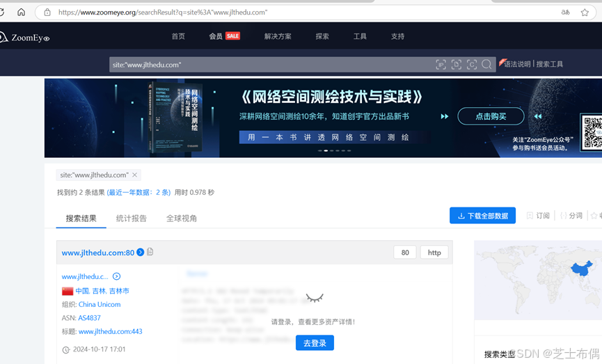Click the SALE badge next to 会员
602x364 pixels.
(232, 35)
